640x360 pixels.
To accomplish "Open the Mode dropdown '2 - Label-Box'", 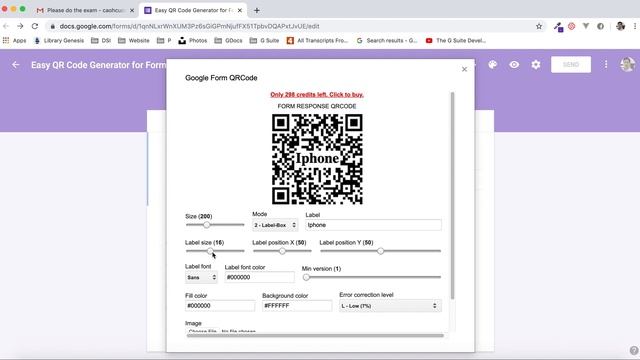I will [275, 225].
